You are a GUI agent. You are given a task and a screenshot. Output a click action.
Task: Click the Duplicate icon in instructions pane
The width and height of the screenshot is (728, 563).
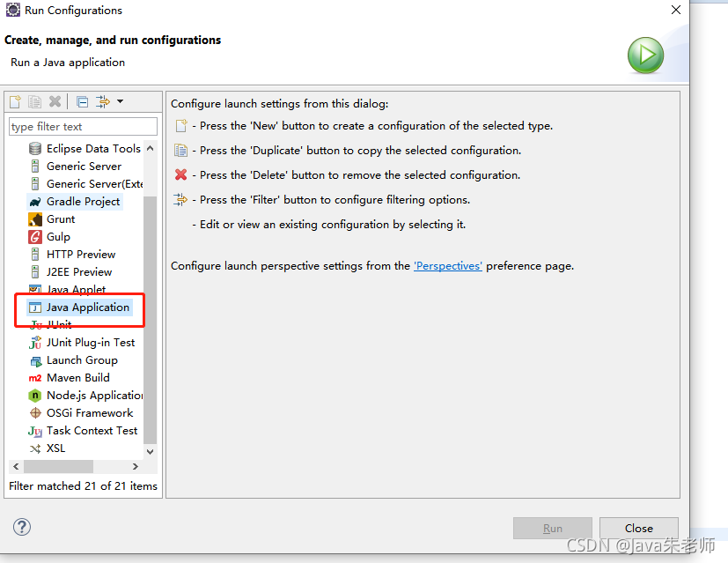[x=180, y=151]
